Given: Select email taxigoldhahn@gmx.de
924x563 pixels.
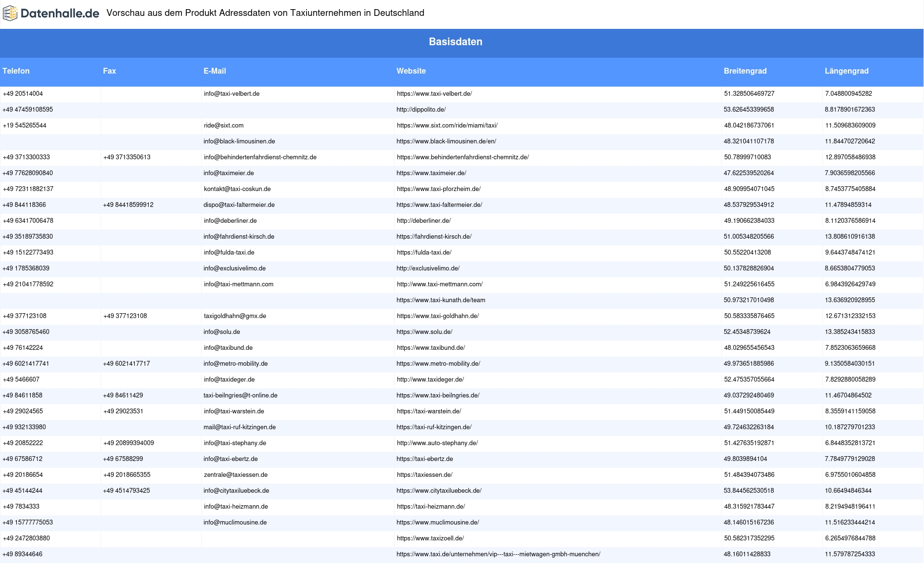Looking at the screenshot, I should point(235,316).
